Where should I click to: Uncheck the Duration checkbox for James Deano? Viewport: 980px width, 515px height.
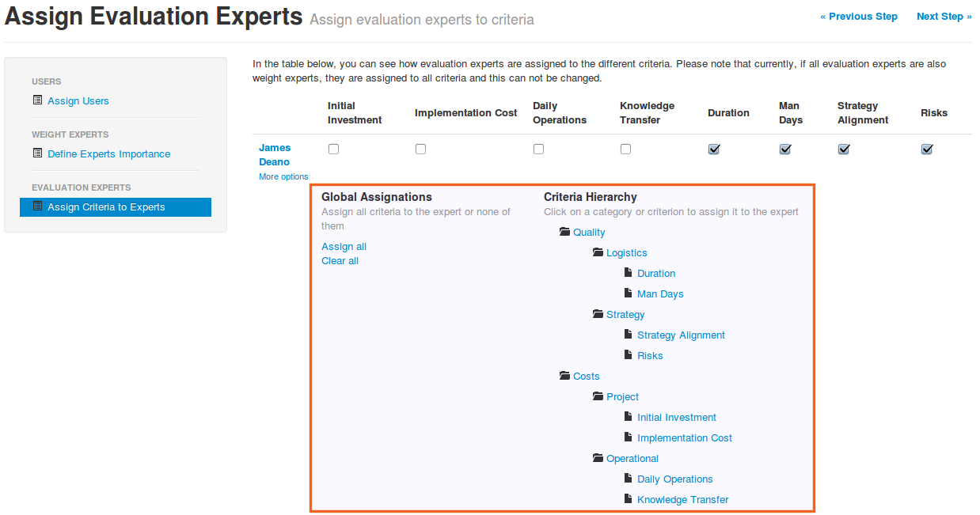tap(714, 149)
